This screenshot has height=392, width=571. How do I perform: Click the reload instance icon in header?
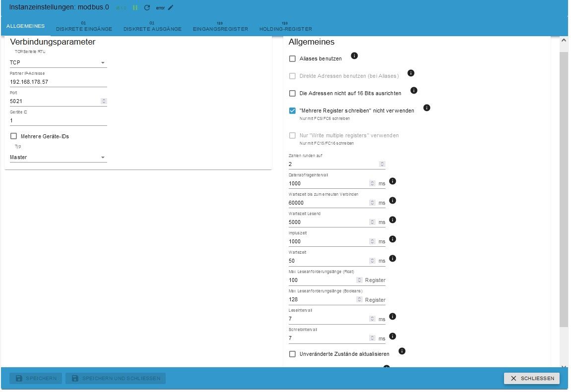pyautogui.click(x=147, y=7)
